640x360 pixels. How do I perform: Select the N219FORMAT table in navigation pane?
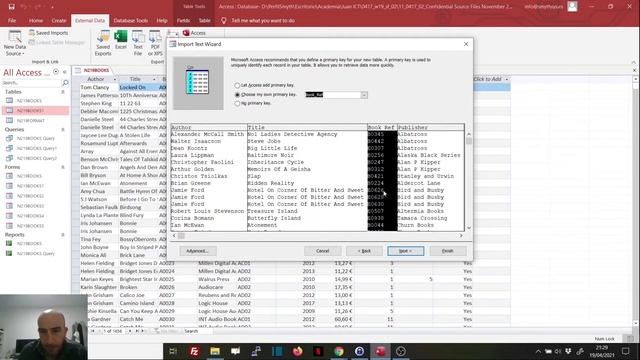coord(35,120)
